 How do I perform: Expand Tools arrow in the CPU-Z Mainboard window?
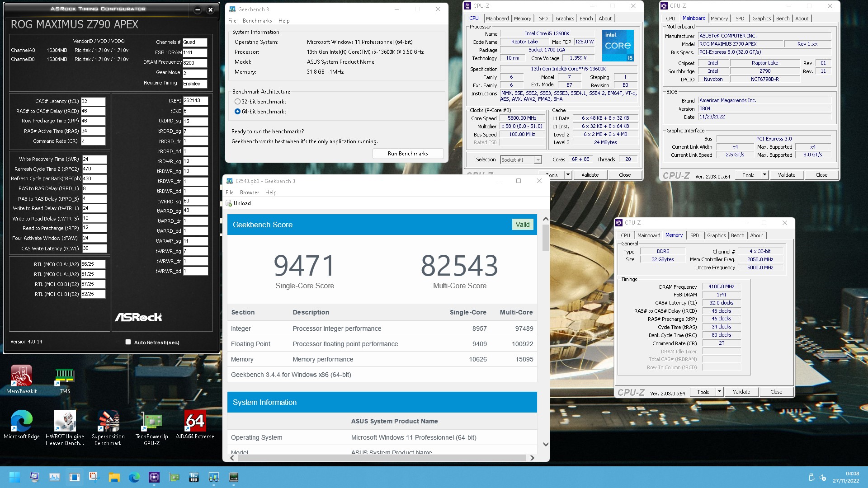pos(764,175)
